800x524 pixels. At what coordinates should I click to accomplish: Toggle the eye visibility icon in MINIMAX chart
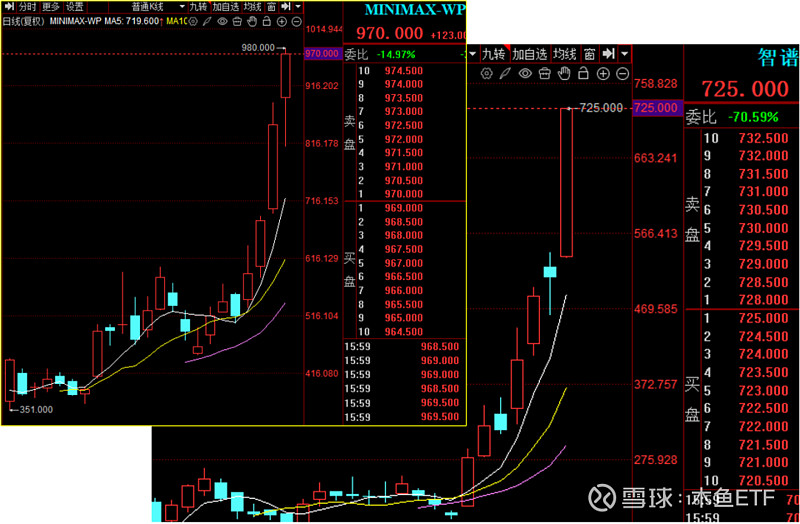(222, 21)
